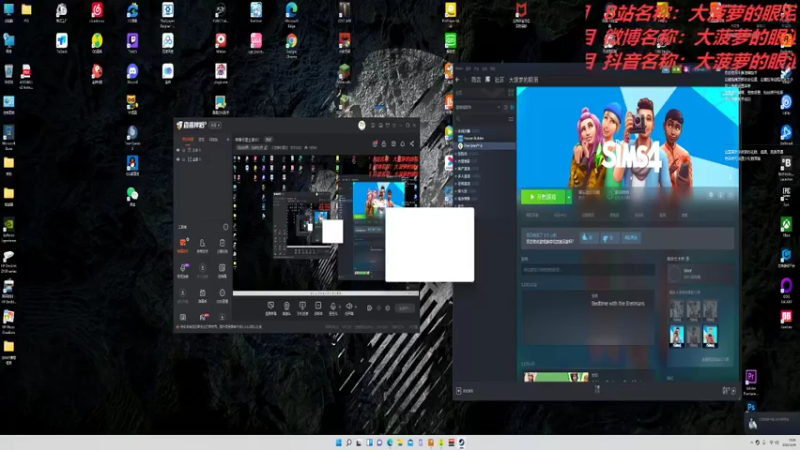Screen dimensions: 800x450
Task: Open the Sims 4 gear settings icon
Action: [711, 195]
